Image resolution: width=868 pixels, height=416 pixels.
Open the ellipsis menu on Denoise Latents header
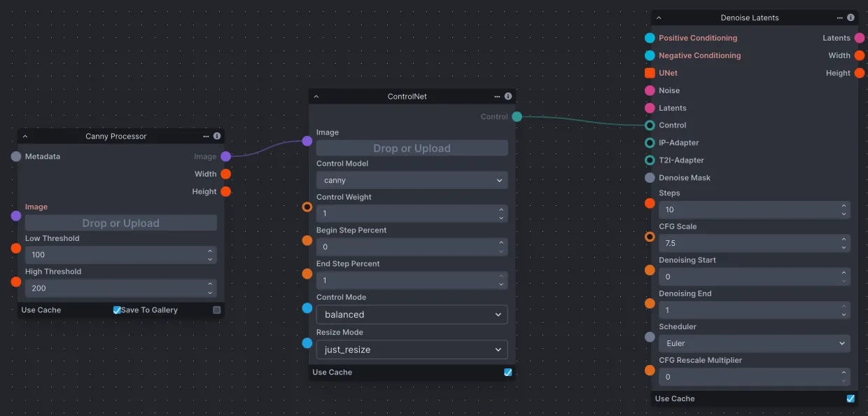tap(840, 18)
